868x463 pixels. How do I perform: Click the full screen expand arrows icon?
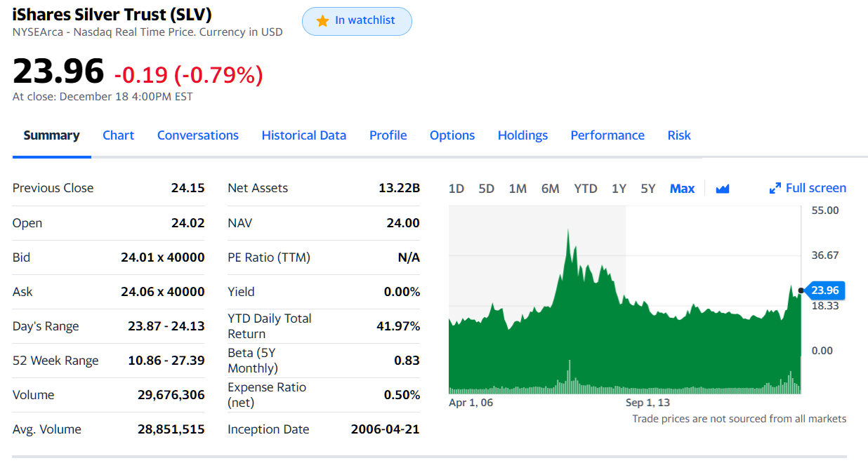[775, 188]
